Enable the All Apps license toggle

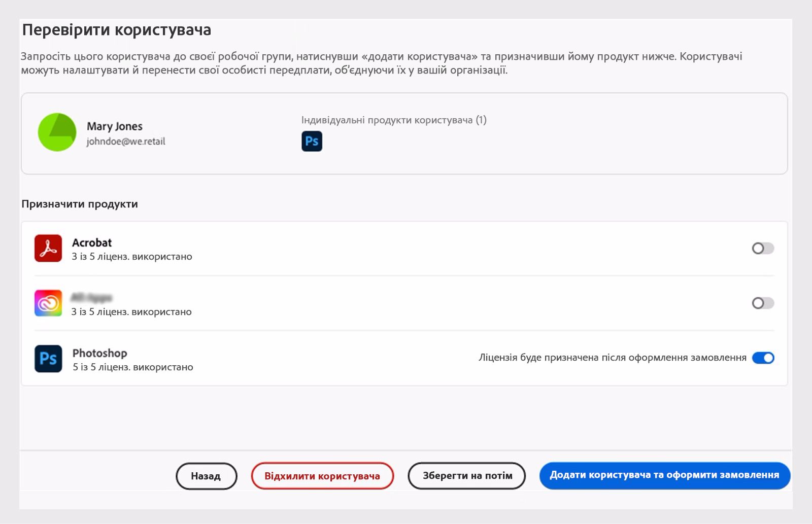coord(763,303)
